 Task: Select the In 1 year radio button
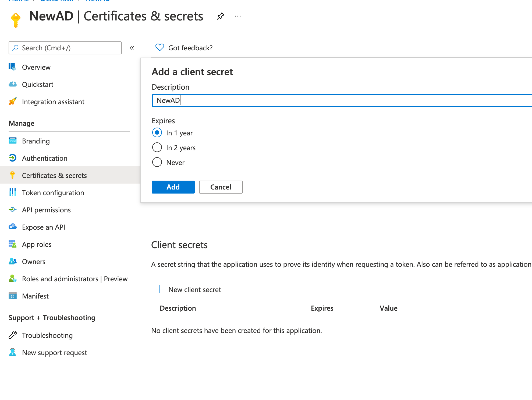(157, 133)
